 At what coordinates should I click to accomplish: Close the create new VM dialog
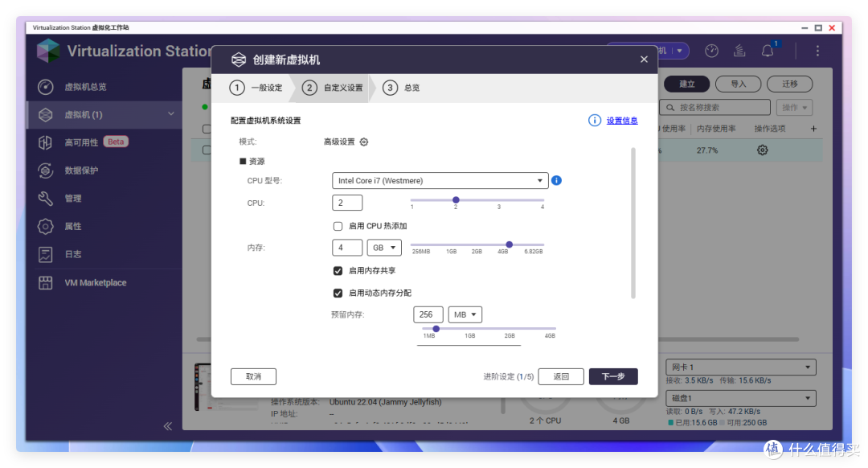coord(644,60)
